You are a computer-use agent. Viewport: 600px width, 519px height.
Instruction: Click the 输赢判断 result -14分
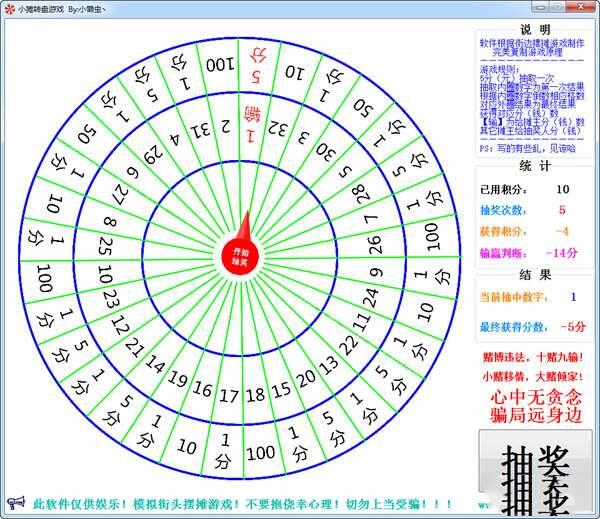pyautogui.click(x=562, y=253)
